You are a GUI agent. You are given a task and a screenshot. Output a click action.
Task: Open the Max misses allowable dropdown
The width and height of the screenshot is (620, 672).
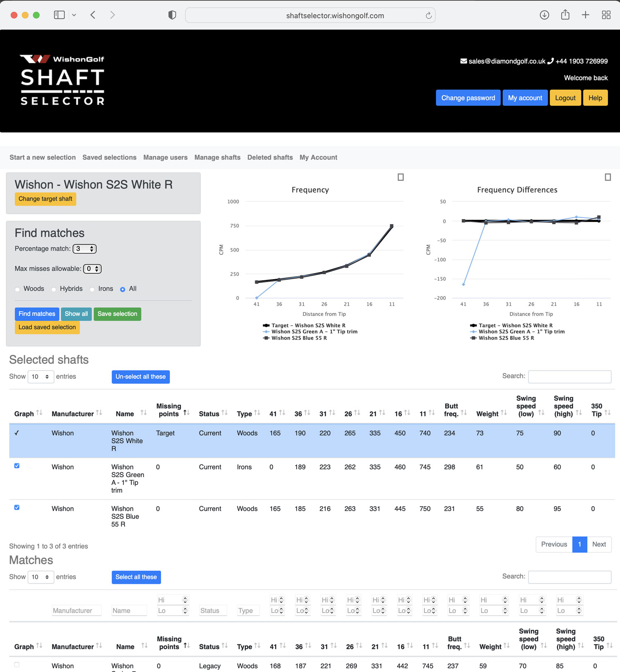(x=93, y=269)
